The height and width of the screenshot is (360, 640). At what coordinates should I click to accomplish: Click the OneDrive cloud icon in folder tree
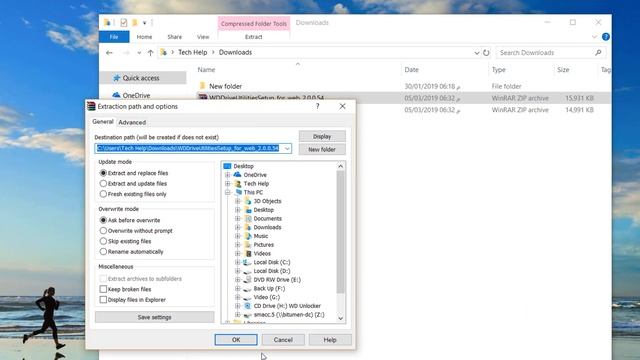[238, 175]
